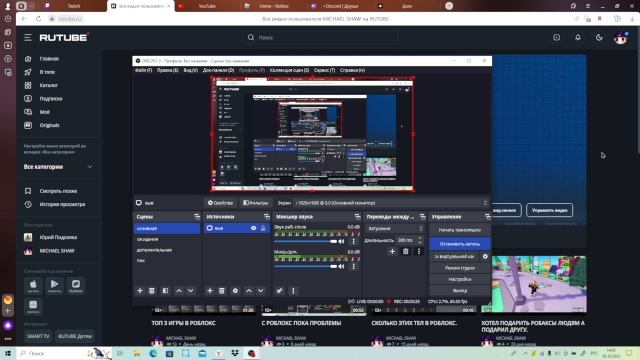Screen dimensions: 640x360
Task: Delete the selected scene with the Сцены panel trash icon
Action: point(151,291)
